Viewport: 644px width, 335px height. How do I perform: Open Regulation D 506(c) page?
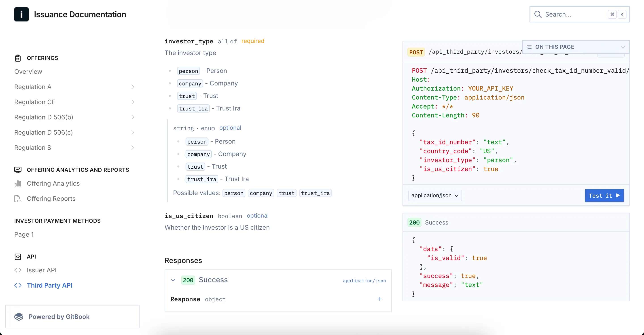coord(44,132)
